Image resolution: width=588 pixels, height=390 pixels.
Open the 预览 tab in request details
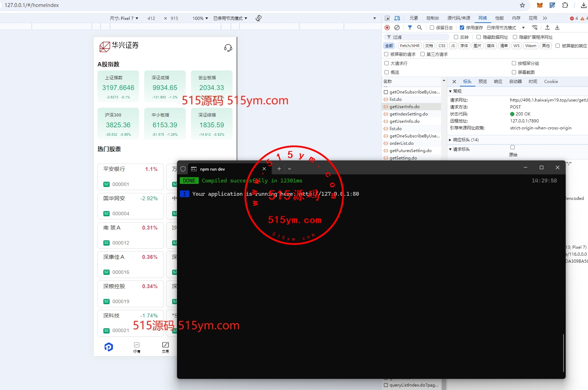(483, 82)
